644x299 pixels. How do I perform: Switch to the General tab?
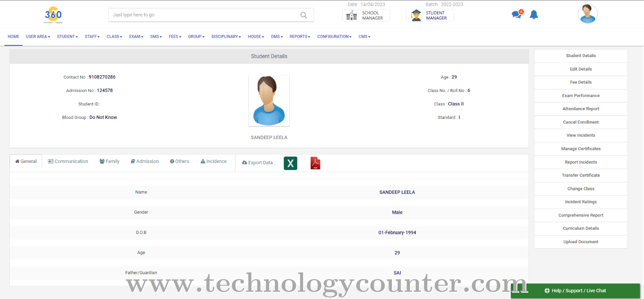tap(26, 162)
